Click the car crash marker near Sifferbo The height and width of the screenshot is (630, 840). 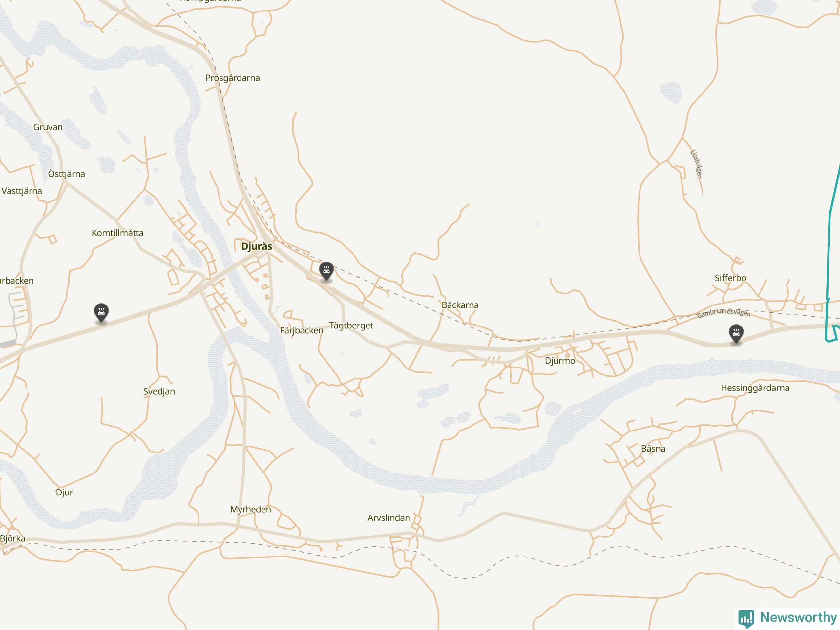pyautogui.click(x=736, y=334)
